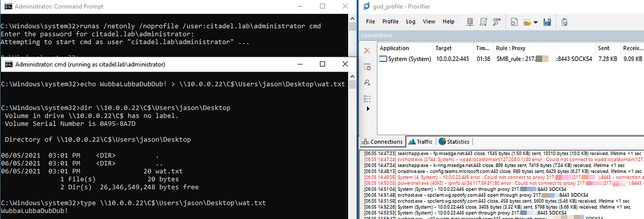This screenshot has width=644, height=219.
Task: Click the magnifier search icon in sidebar
Action: pyautogui.click(x=367, y=82)
